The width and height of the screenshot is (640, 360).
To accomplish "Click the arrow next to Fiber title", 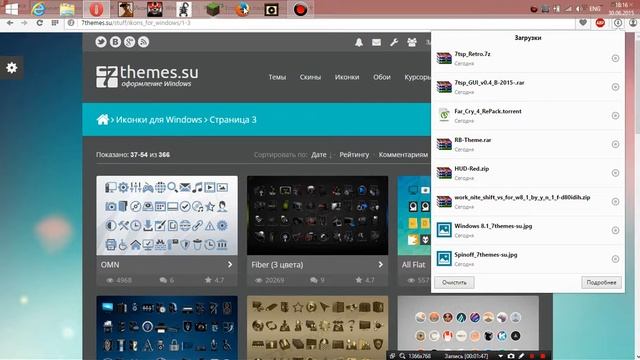I will 380,264.
